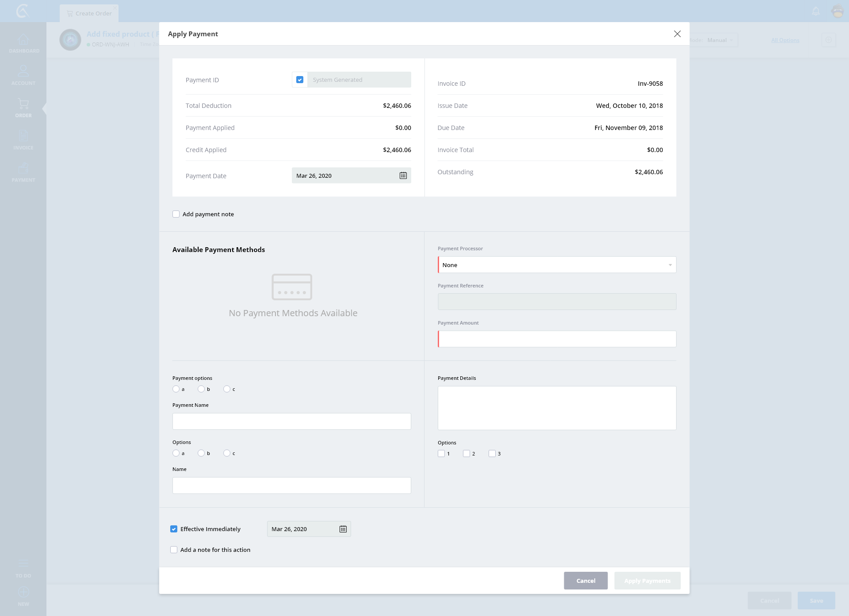Screen dimensions: 849x616
Task: Click the notification bell icon
Action: click(x=816, y=11)
